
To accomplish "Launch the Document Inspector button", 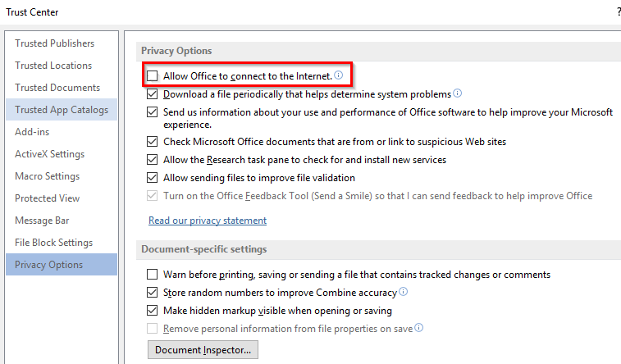I will 203,350.
